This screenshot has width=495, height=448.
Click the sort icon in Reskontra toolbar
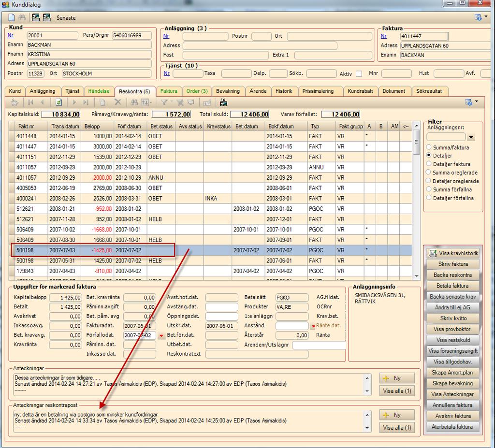pyautogui.click(x=146, y=102)
